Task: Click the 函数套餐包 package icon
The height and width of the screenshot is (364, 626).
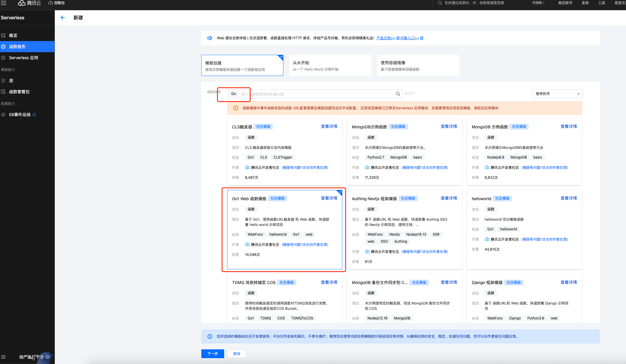Action: point(4,92)
